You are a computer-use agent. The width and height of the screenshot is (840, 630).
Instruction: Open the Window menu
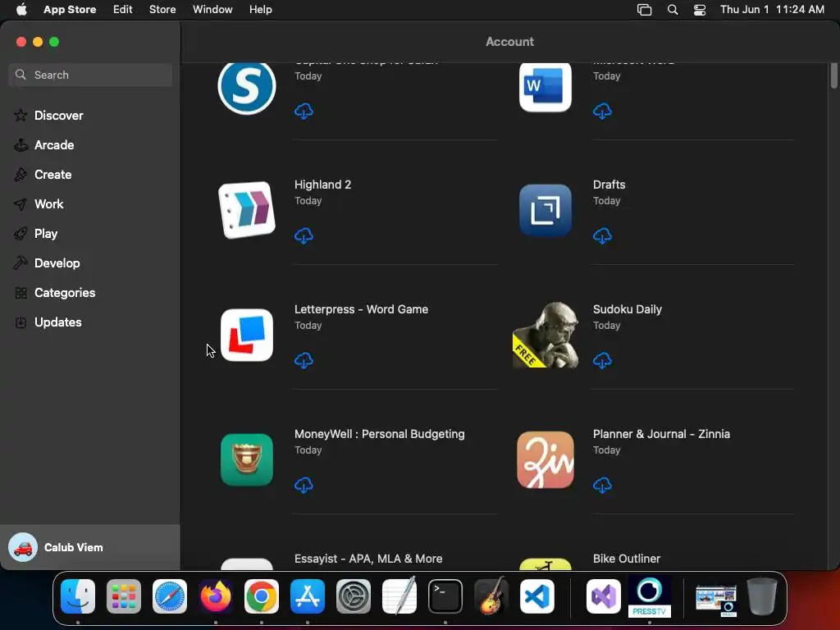click(212, 9)
